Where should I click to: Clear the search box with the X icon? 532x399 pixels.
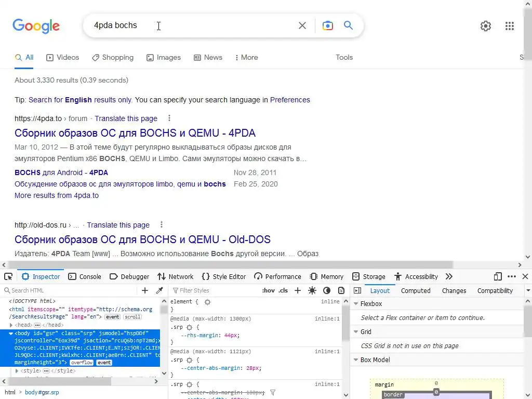(x=302, y=25)
